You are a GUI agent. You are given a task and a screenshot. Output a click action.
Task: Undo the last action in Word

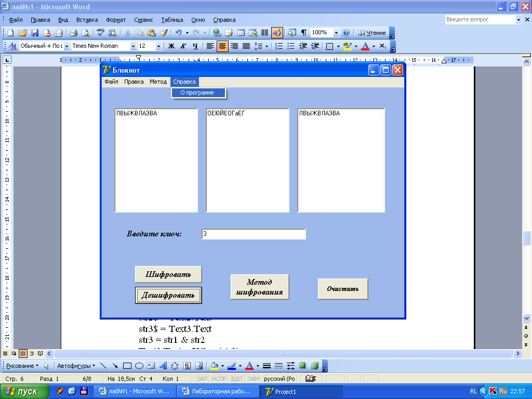(179, 33)
